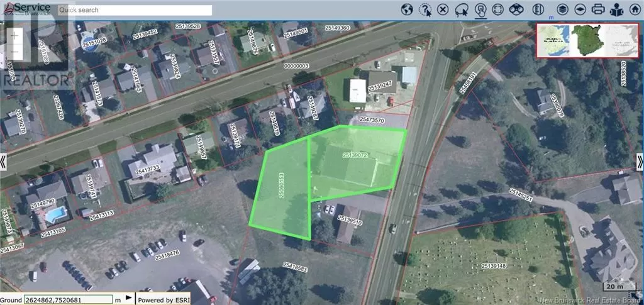Click the globe full extent icon
Screen dimensions: 644x305
click(407, 9)
